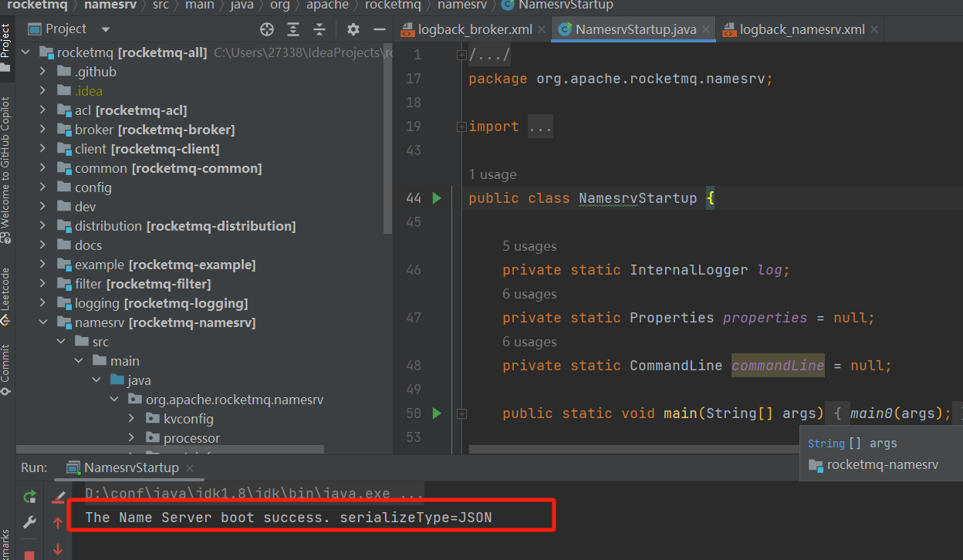Image resolution: width=963 pixels, height=560 pixels.
Task: Unfold the main method body at line 50
Action: click(461, 413)
